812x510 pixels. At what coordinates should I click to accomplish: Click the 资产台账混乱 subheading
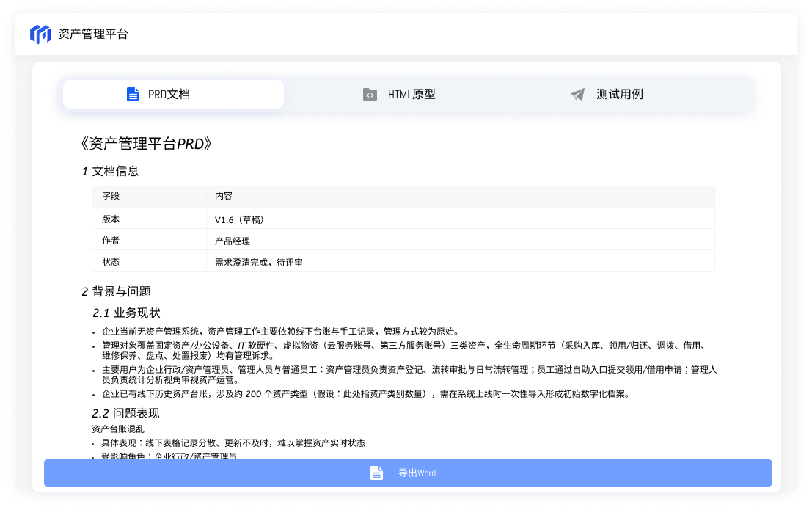(x=117, y=429)
